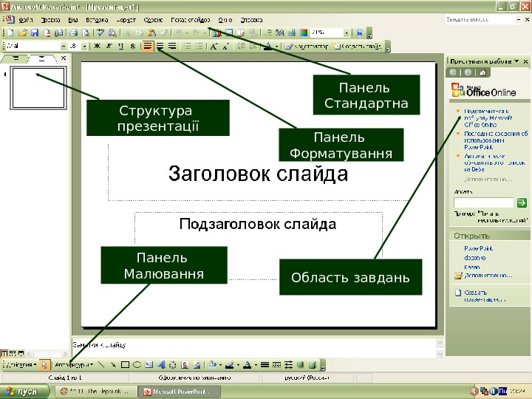Screen dimensions: 532x399
Task: Open Arrow Style options in Drawing toolbar
Action: coord(289,365)
